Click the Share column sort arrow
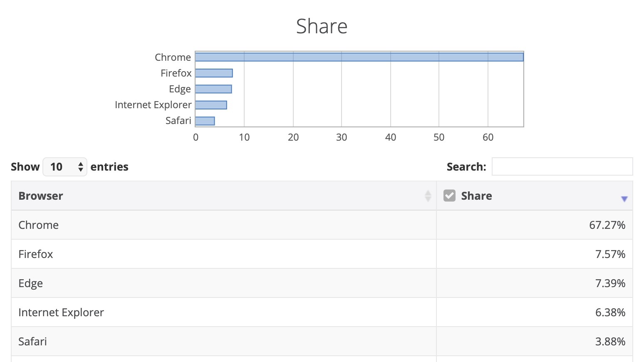 click(x=624, y=199)
